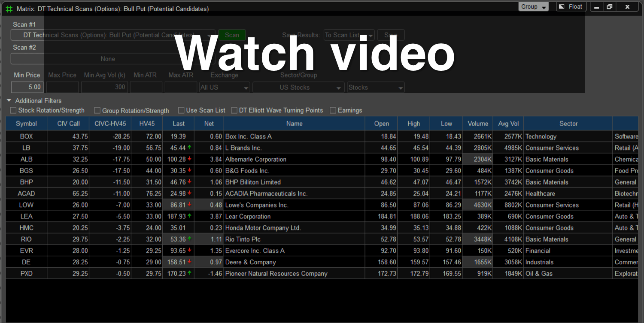Screen dimensions: 644x323
Task: Click the Min ATR input field
Action: [146, 87]
